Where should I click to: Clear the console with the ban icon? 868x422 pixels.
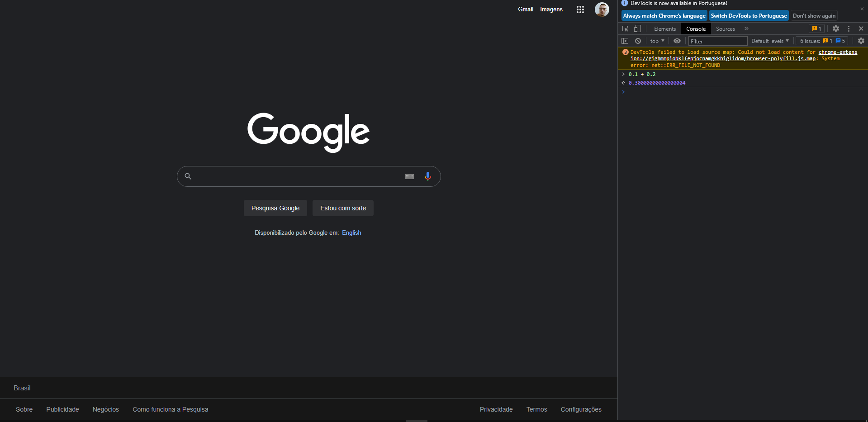tap(638, 41)
